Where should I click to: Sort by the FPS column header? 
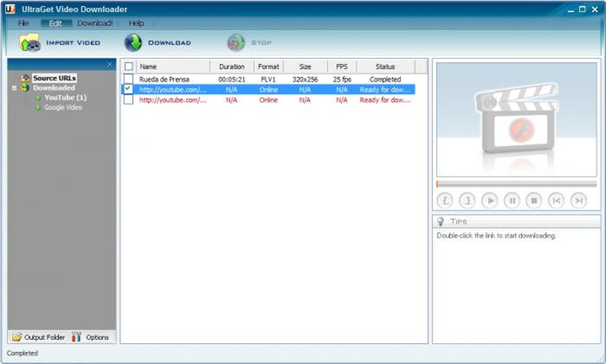click(x=342, y=67)
